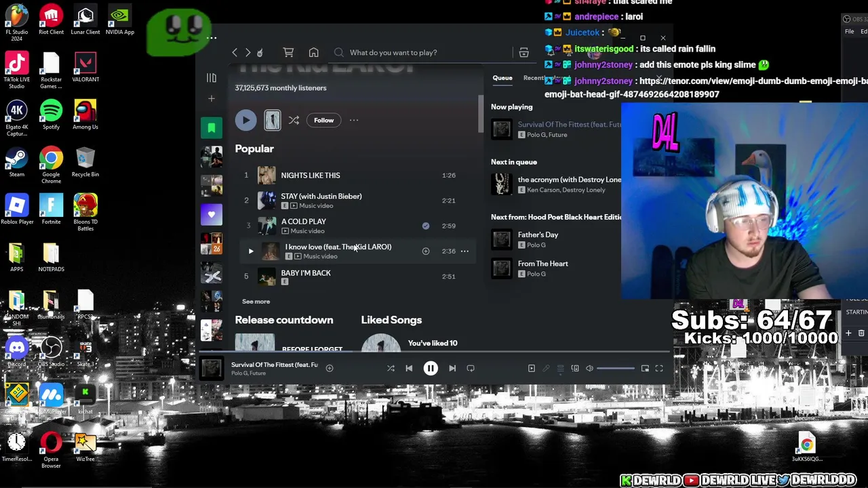Open the artist pick album thumbnail beside Play
The width and height of the screenshot is (868, 488).
tap(272, 120)
